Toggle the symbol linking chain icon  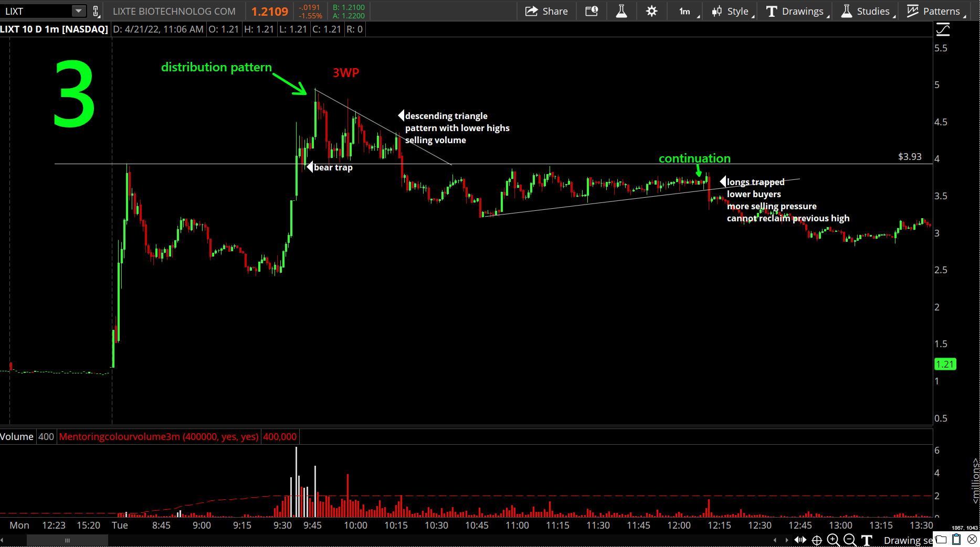click(95, 10)
